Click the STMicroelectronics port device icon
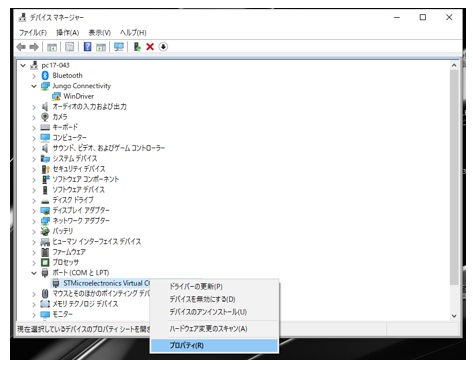 coord(56,283)
